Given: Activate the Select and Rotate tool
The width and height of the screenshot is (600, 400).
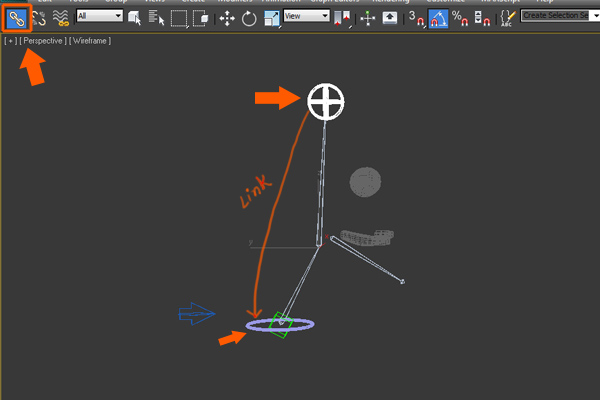Looking at the screenshot, I should coord(249,18).
